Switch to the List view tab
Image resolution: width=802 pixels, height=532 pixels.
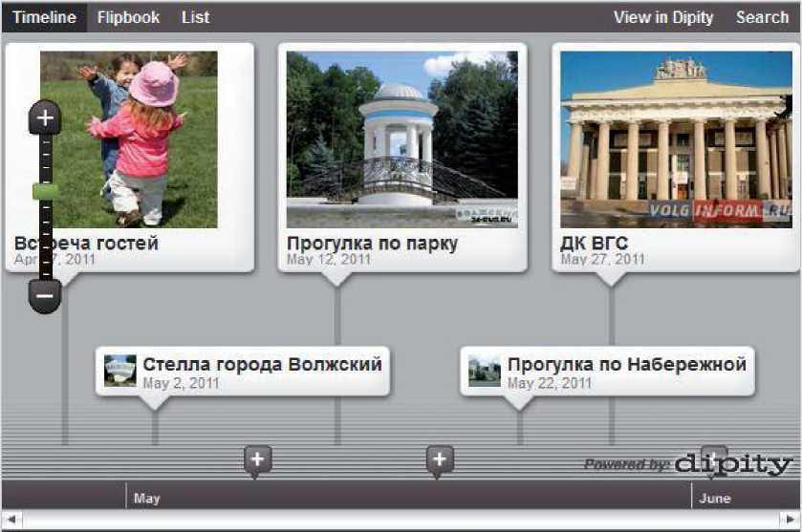click(195, 17)
